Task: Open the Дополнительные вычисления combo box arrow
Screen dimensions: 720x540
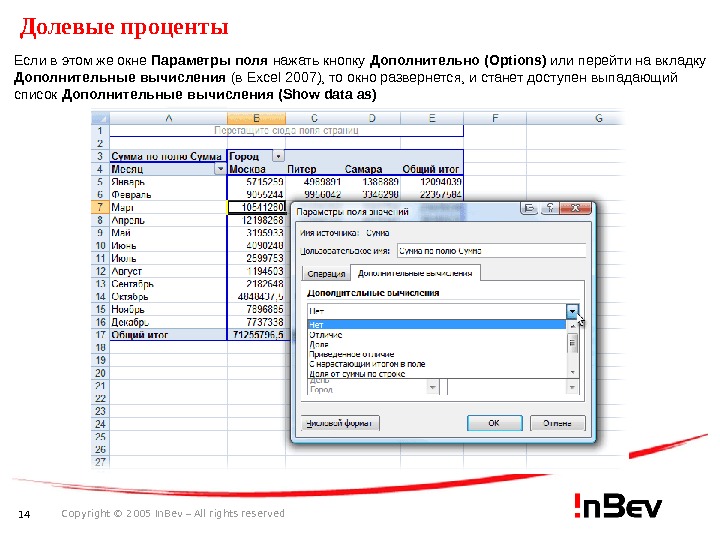Action: [572, 311]
